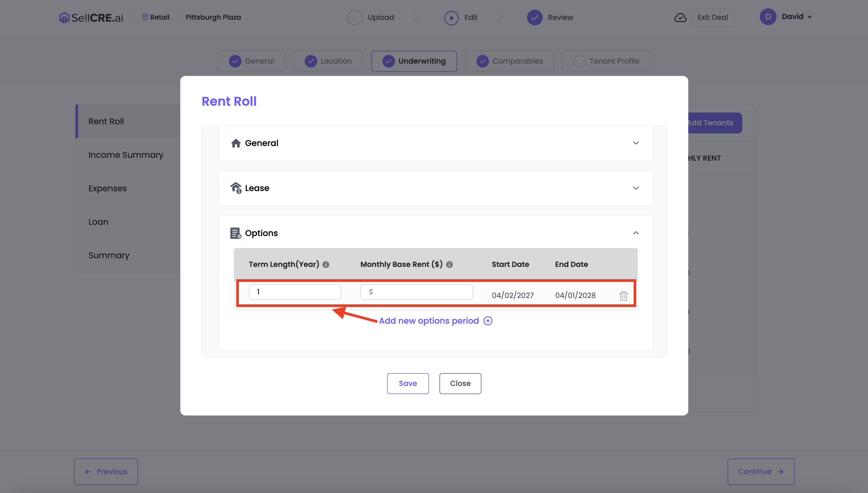Expand the General section
Image resolution: width=868 pixels, height=493 pixels.
point(636,143)
